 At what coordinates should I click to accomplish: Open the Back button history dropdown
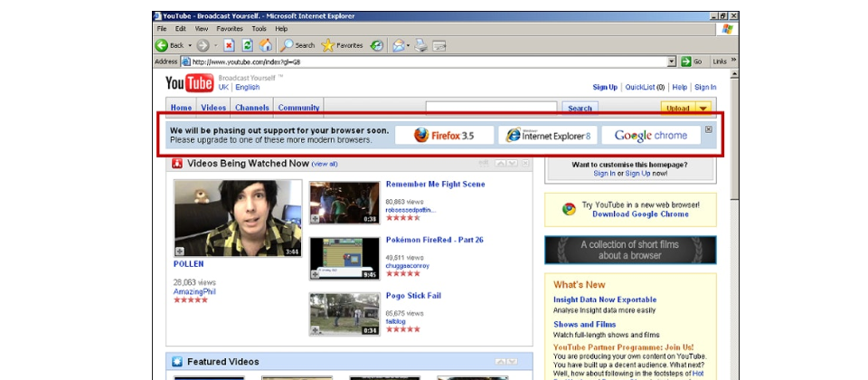pyautogui.click(x=190, y=45)
